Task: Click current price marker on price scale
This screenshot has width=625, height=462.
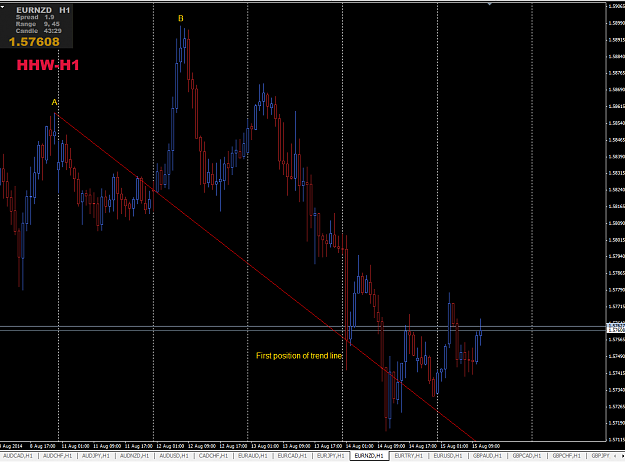Action: click(x=616, y=328)
